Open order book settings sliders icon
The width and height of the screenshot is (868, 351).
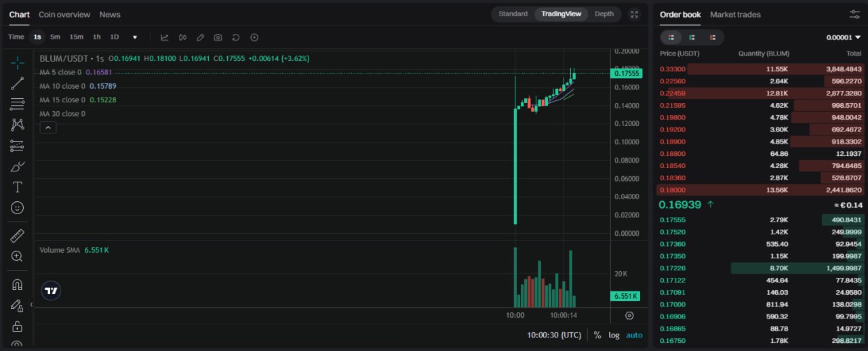(x=854, y=14)
